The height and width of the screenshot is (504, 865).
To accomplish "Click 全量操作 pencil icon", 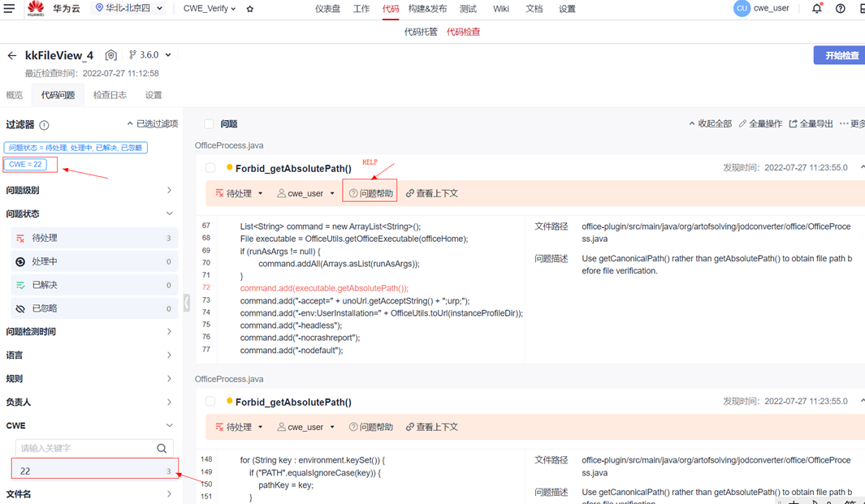I will [742, 123].
